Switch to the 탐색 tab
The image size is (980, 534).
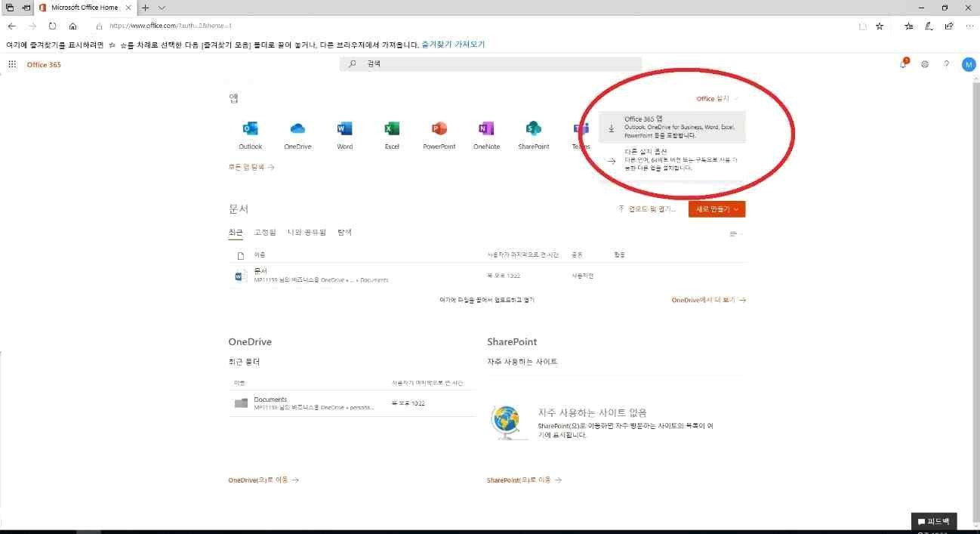click(x=344, y=233)
